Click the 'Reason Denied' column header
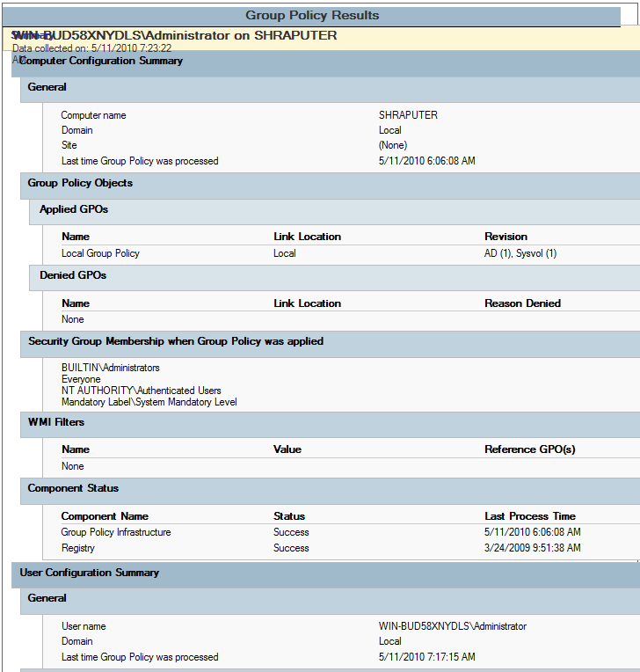The height and width of the screenshot is (672, 640). coord(522,303)
